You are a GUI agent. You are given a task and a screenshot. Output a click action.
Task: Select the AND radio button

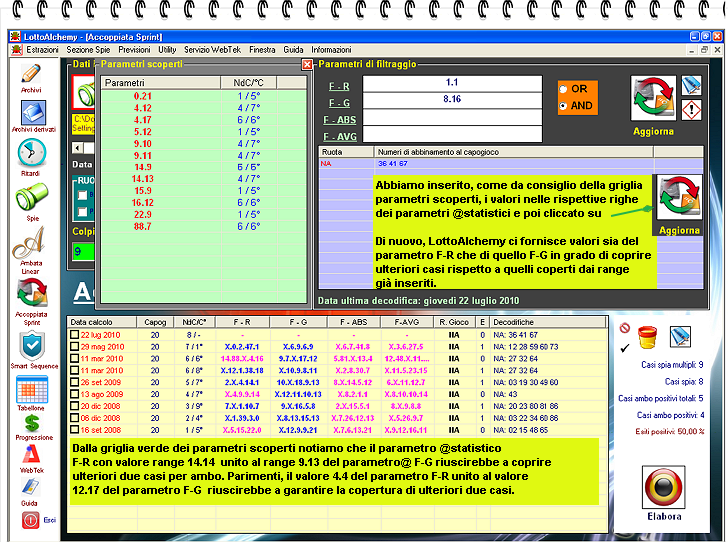click(563, 106)
